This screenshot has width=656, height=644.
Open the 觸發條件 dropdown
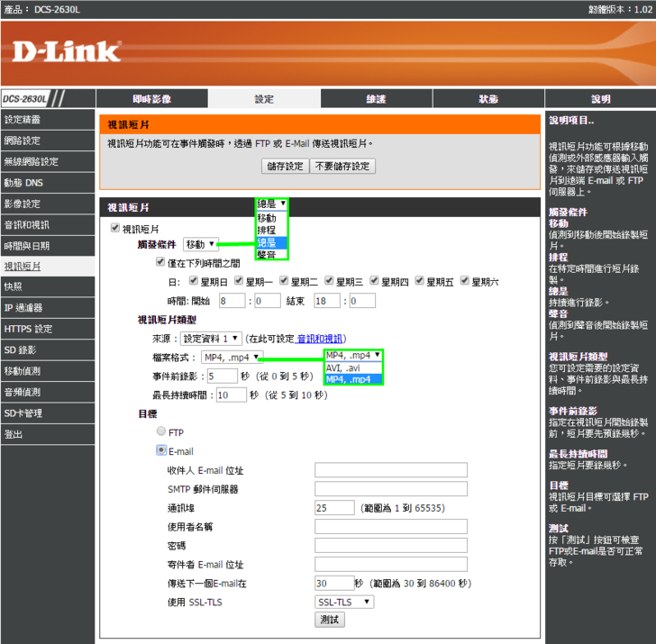pos(201,244)
